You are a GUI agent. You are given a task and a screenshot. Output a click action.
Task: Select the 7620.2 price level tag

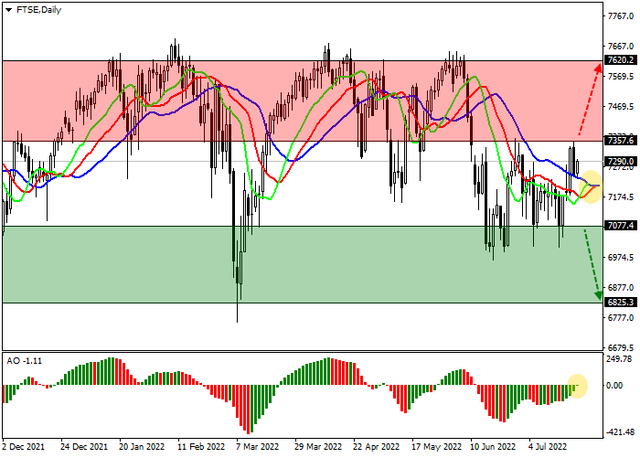pyautogui.click(x=622, y=60)
